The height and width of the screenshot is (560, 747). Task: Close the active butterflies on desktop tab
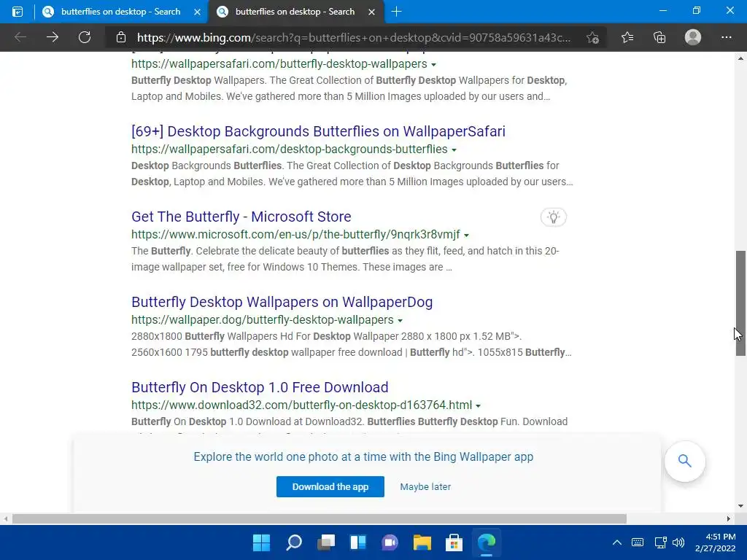click(x=371, y=12)
